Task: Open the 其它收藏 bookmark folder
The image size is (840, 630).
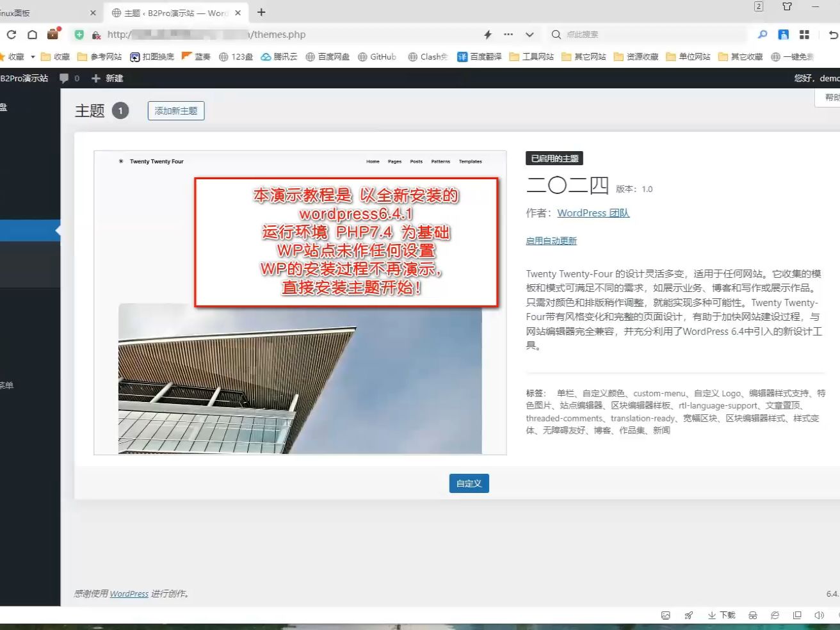Action: [740, 56]
